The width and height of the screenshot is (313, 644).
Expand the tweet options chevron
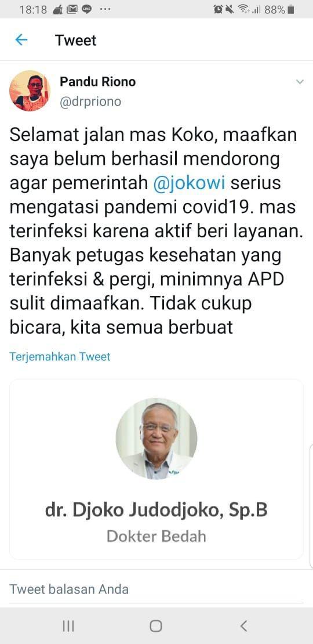click(x=300, y=82)
